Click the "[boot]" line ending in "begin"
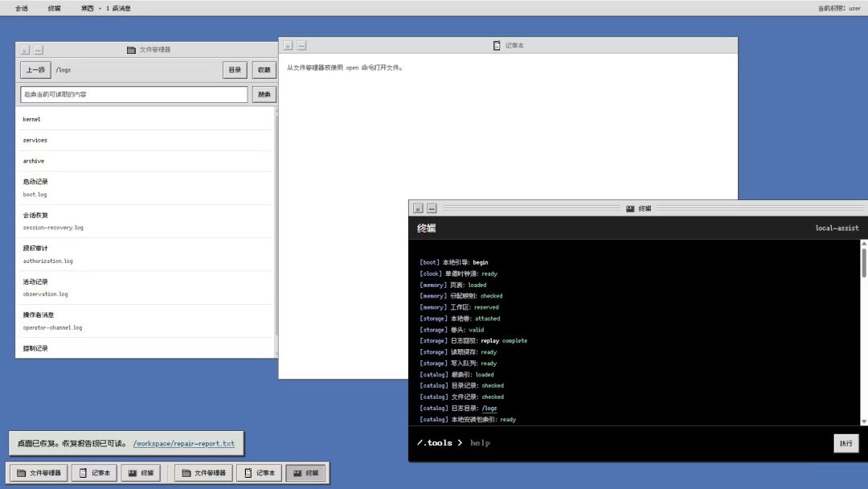This screenshot has height=489, width=868. point(454,262)
